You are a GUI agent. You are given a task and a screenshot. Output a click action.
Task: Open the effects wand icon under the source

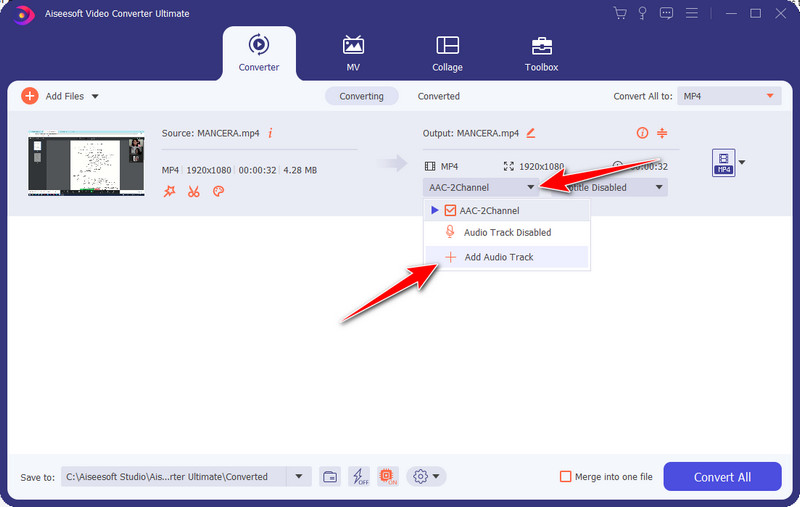click(169, 192)
